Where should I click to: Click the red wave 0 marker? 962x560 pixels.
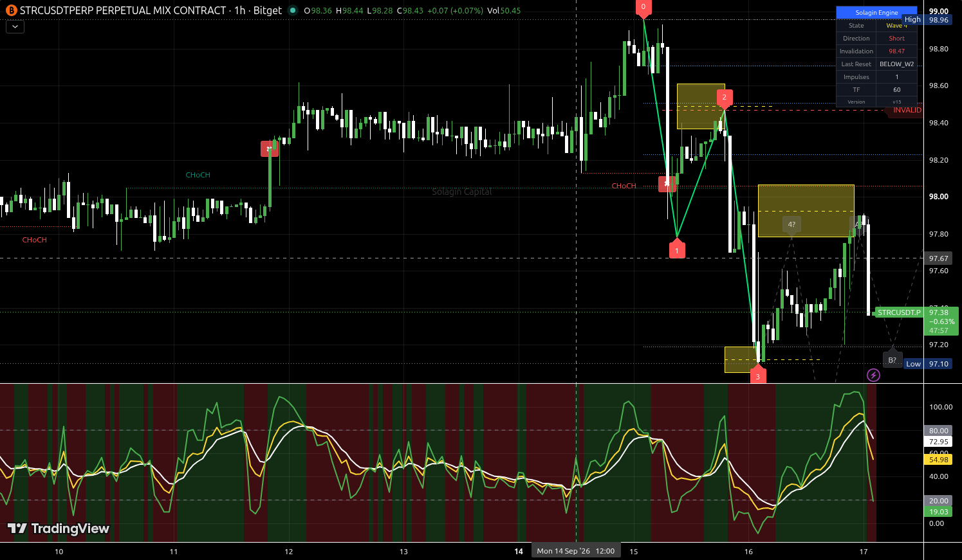(x=643, y=8)
